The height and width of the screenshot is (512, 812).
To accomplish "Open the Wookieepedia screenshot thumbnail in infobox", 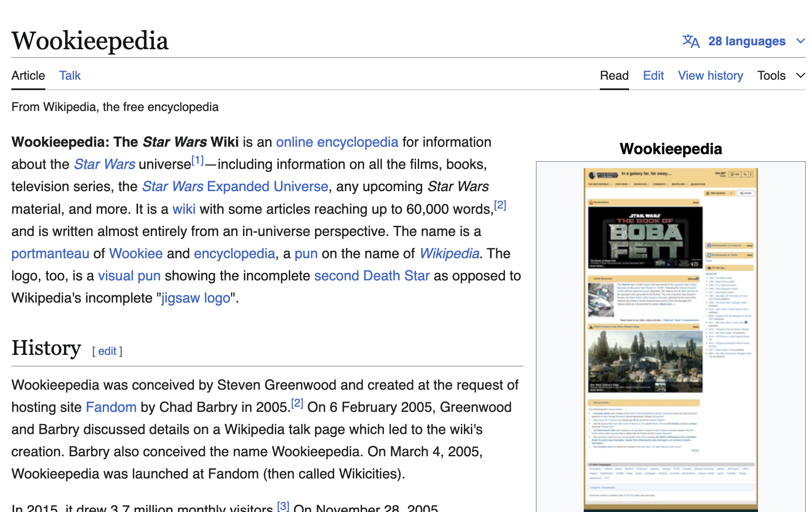I will point(670,340).
